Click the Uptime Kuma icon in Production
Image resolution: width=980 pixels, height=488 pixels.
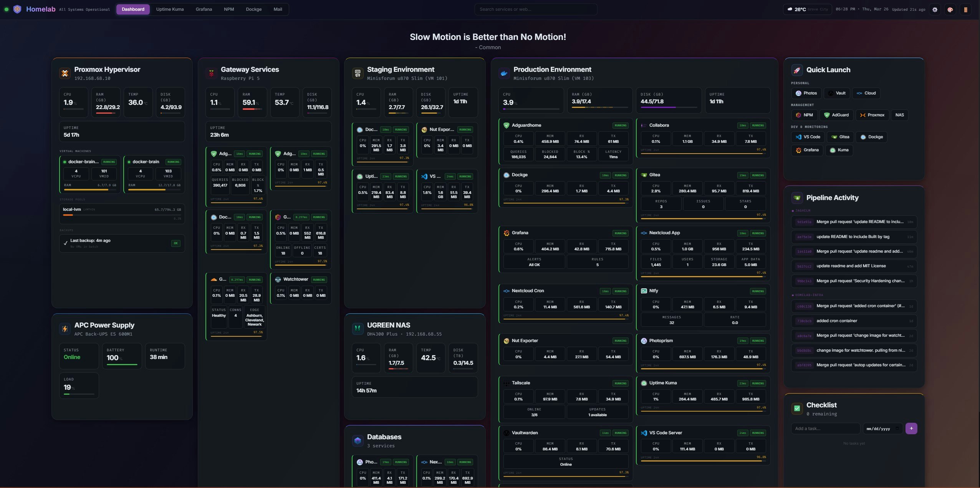pos(644,383)
